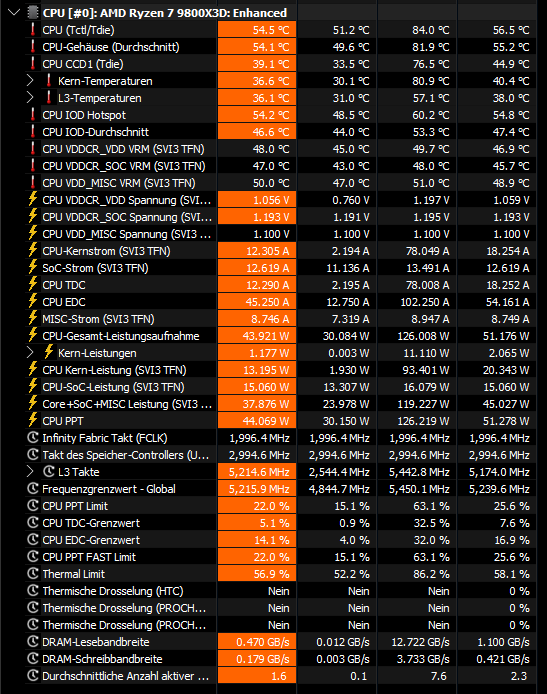The height and width of the screenshot is (694, 547).
Task: Click current value 43.921 W of CPU-Gesamt-Leistungsaufnahme
Action: click(x=266, y=336)
